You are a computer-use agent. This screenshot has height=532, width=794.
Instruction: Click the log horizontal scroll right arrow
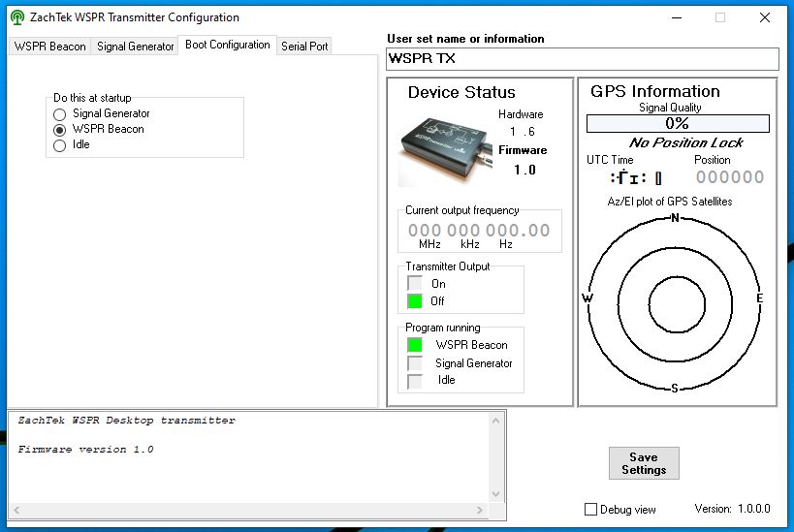(x=480, y=511)
